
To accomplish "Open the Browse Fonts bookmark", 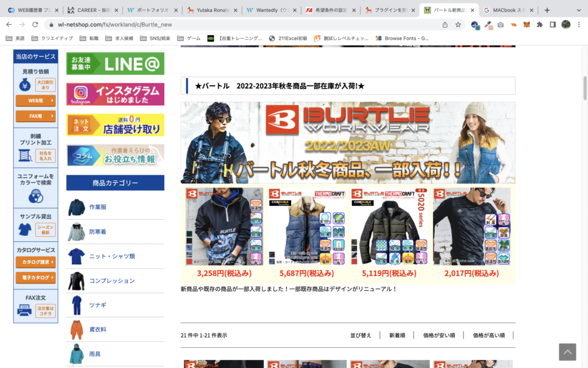I will tap(402, 39).
